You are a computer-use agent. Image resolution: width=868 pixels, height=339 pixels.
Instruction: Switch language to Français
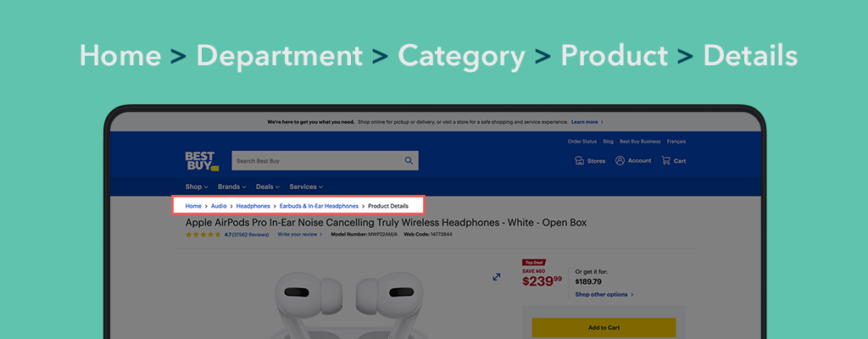[676, 142]
